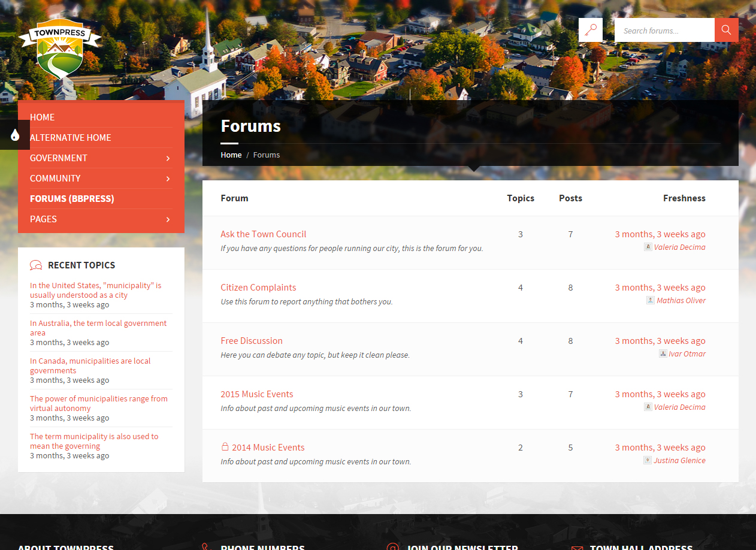Expand the Community submenu chevron
The height and width of the screenshot is (550, 756).
click(168, 179)
